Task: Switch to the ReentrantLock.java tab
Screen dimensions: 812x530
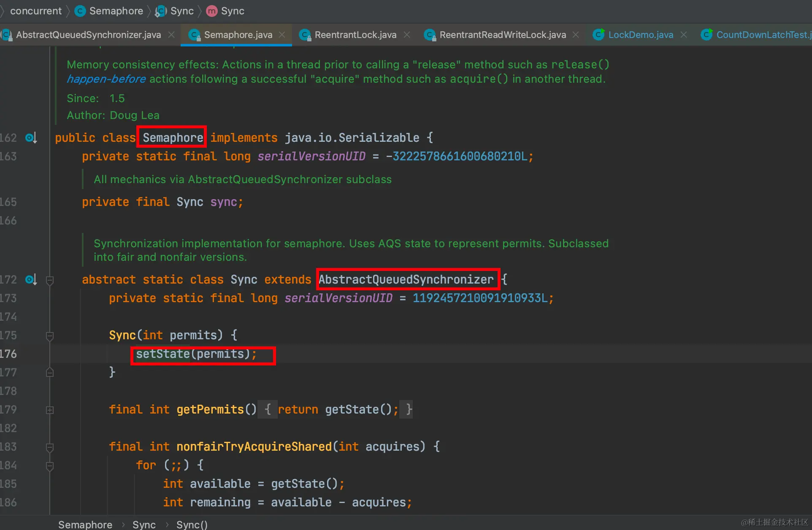Action: (x=355, y=35)
